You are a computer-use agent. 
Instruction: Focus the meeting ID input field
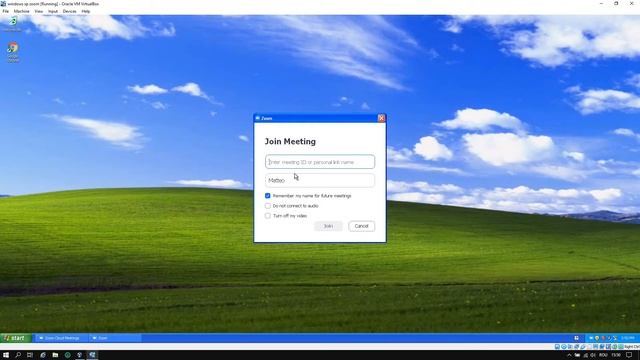point(320,162)
